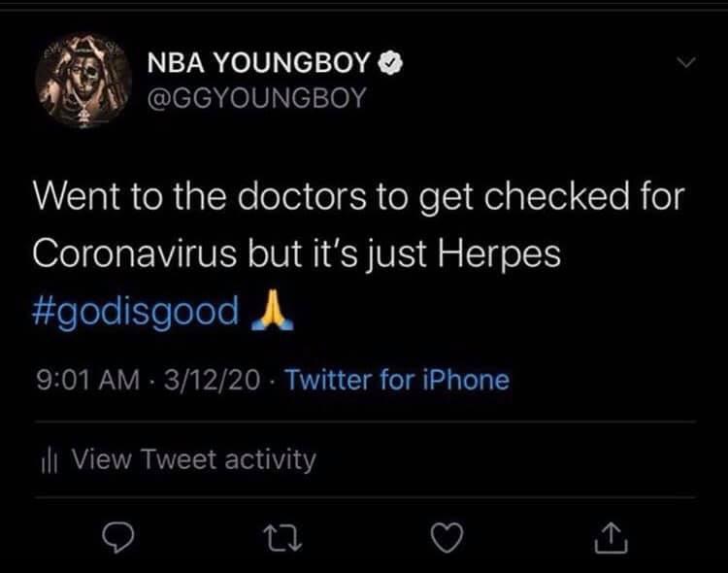Image resolution: width=728 pixels, height=573 pixels.
Task: Open the NBA YOUNGBOY profile picture
Action: pyautogui.click(x=83, y=81)
